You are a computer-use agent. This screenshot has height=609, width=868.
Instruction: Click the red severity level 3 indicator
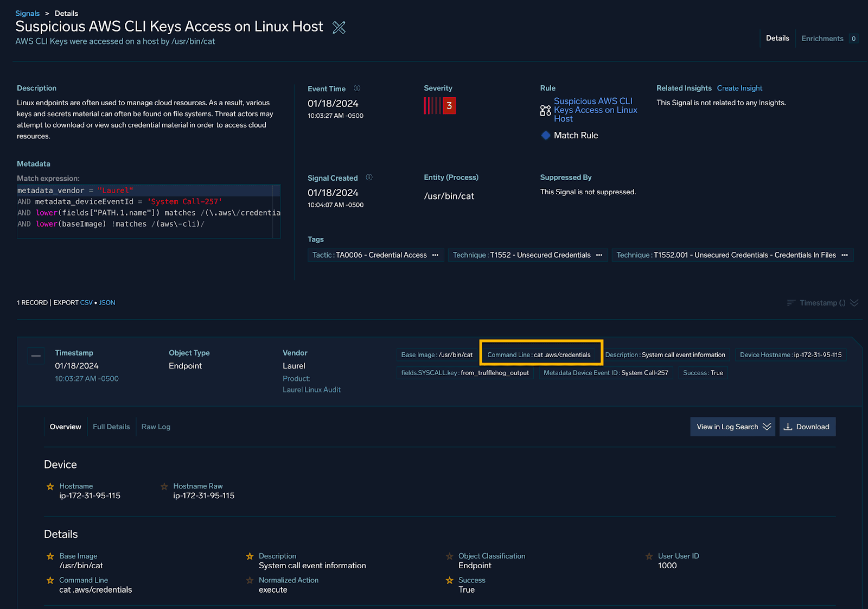pyautogui.click(x=449, y=105)
